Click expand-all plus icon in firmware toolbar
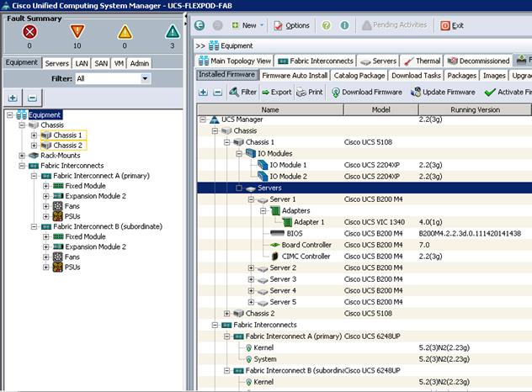Screen dimensions: 532x392 coord(203,93)
